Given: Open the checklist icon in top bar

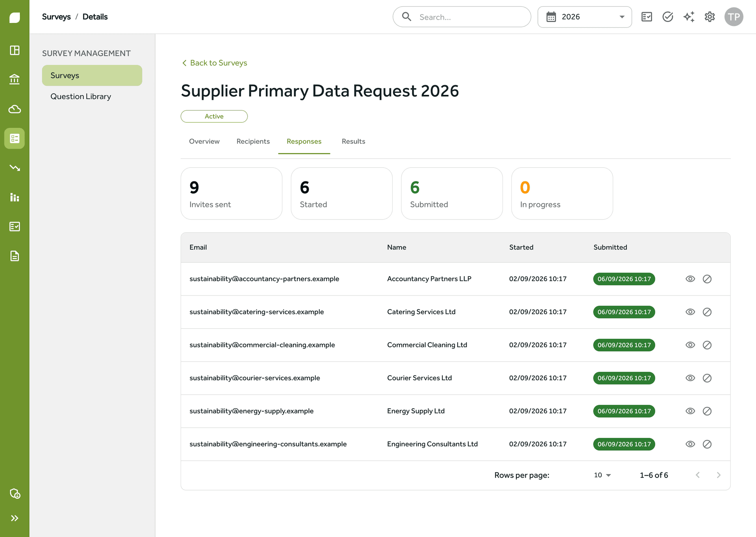Looking at the screenshot, I should 647,17.
